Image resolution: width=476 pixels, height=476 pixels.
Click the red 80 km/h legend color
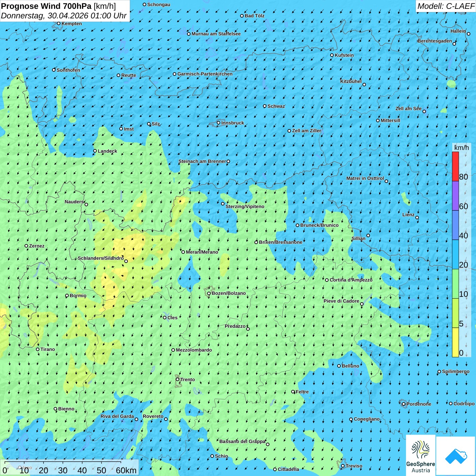[455, 166]
